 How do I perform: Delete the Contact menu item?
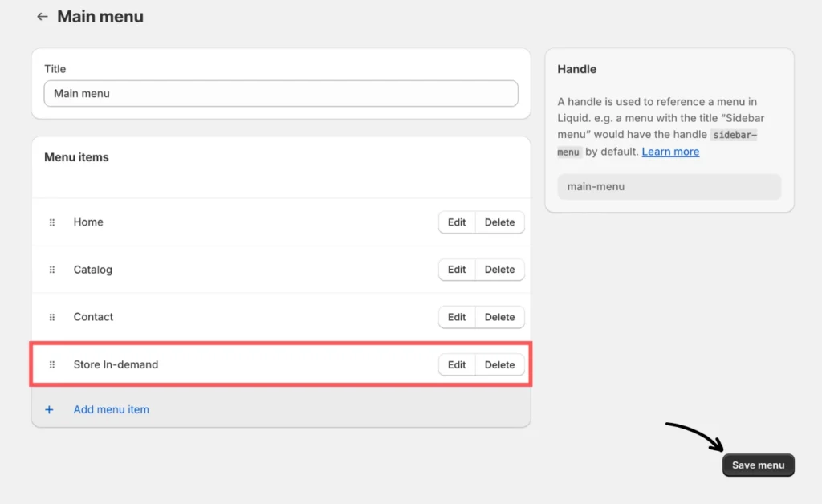coord(499,317)
